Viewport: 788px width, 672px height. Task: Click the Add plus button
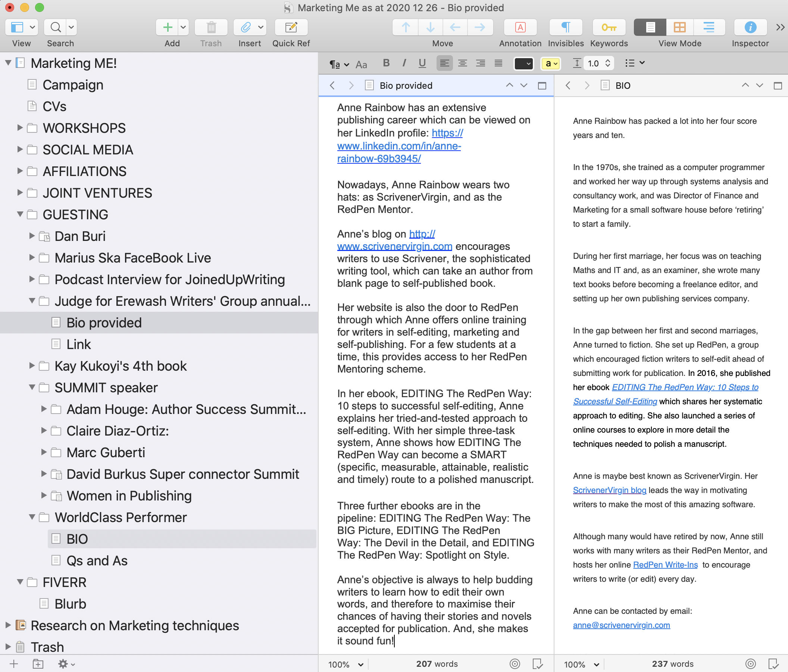click(167, 27)
